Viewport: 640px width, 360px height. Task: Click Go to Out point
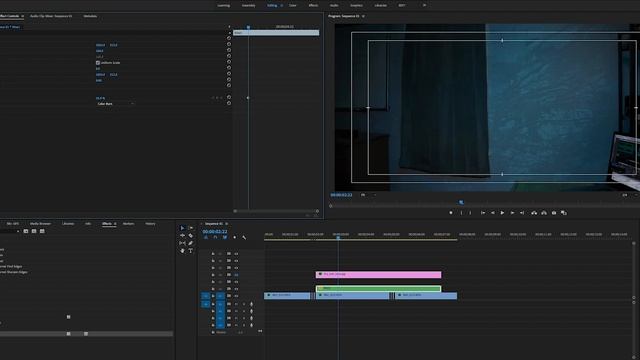point(522,213)
